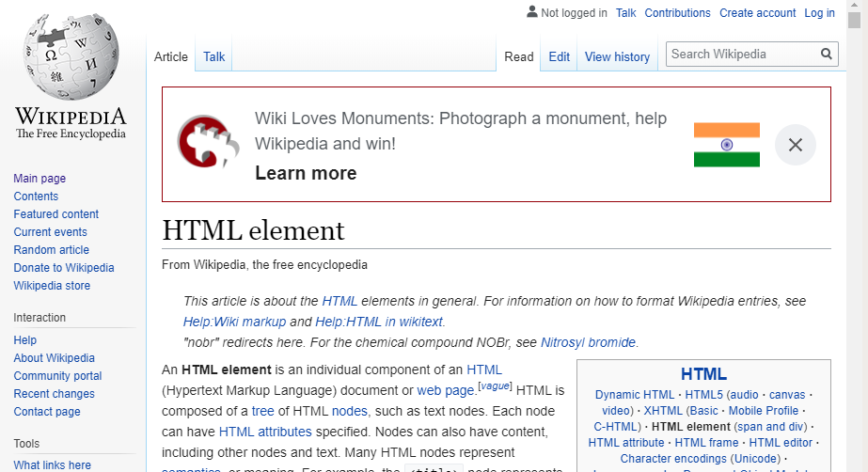Open Recent changes link
868x472 pixels.
(x=54, y=393)
